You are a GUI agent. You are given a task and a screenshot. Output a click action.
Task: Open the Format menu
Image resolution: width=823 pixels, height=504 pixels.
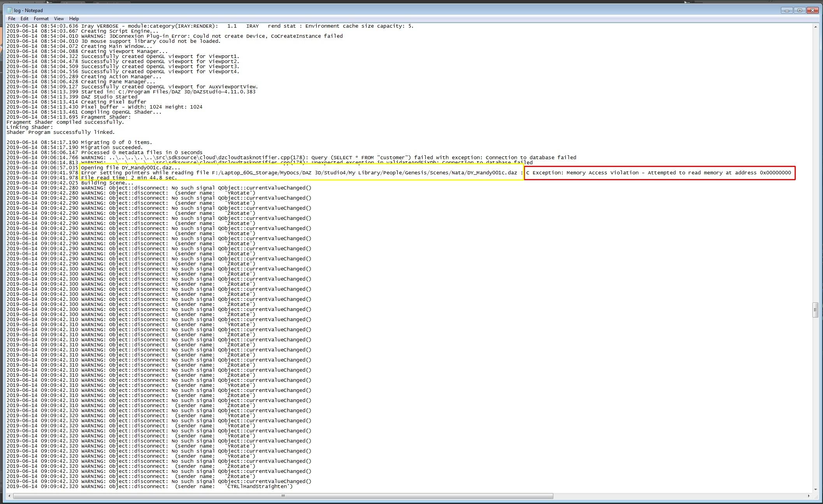click(41, 19)
